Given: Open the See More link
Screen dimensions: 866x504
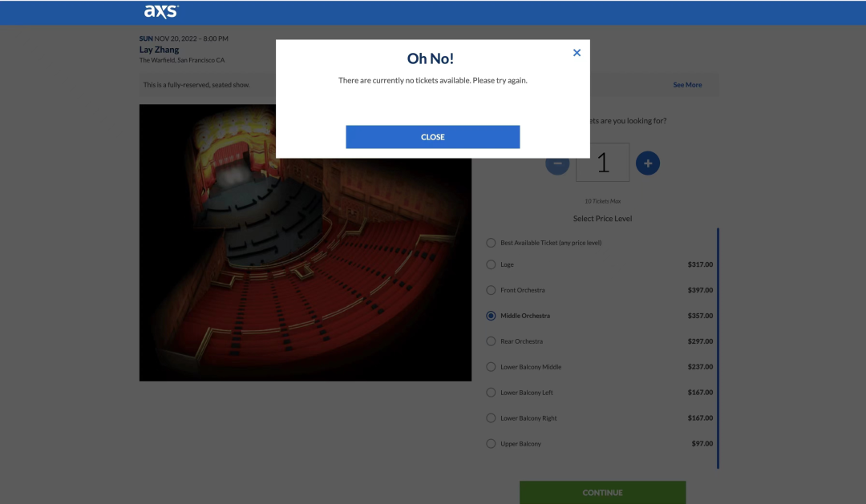Looking at the screenshot, I should pos(687,84).
